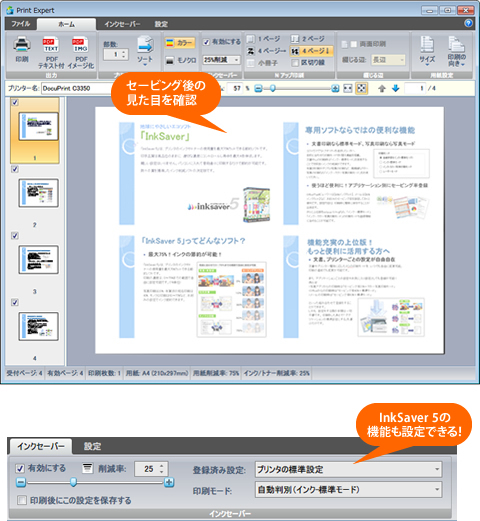Click the zoom slider handle
This screenshot has width=480, height=521.
(x=273, y=88)
